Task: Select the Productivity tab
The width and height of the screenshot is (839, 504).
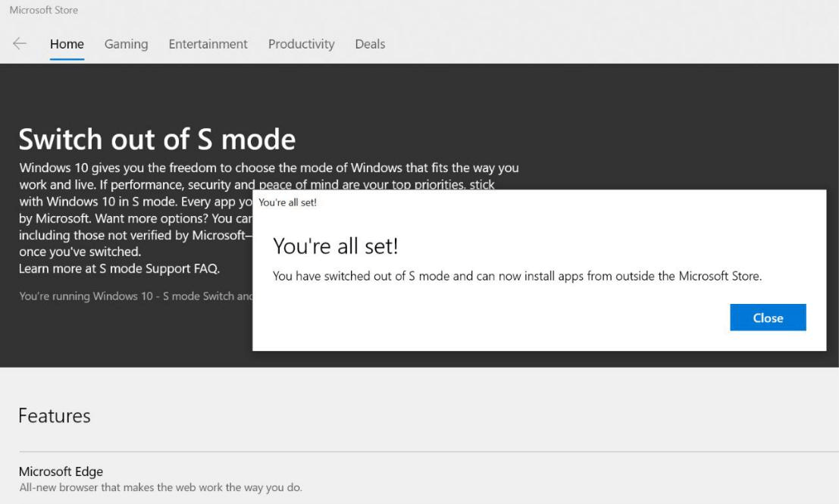Action: point(301,44)
